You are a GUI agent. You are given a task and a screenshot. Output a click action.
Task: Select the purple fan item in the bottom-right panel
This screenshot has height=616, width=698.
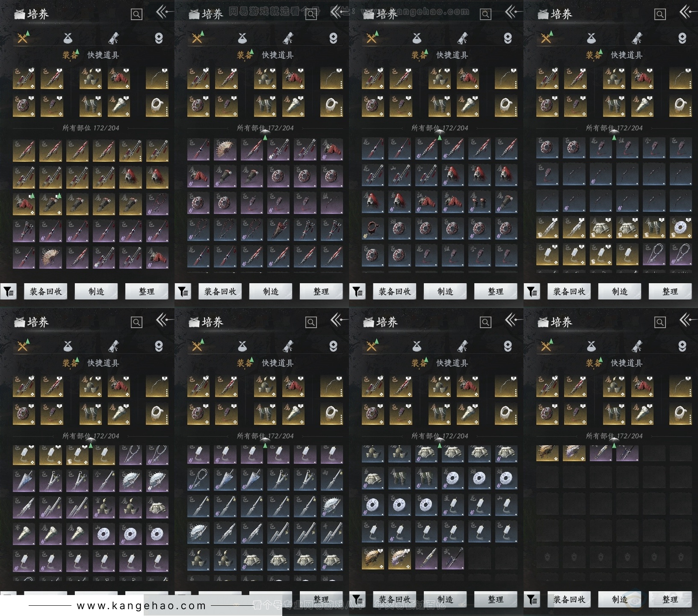(x=574, y=453)
